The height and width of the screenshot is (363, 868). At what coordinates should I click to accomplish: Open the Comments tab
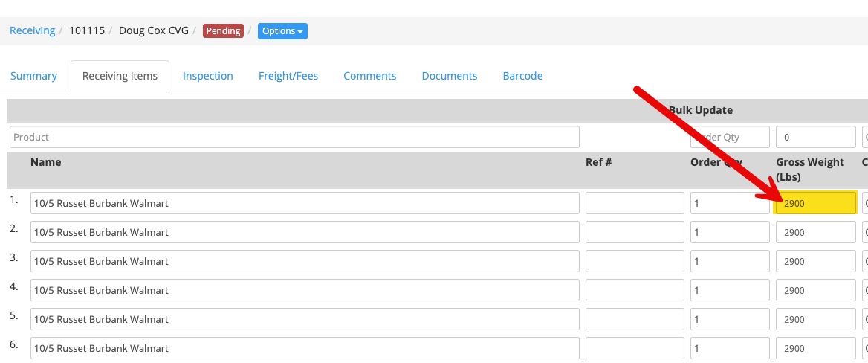click(x=369, y=76)
